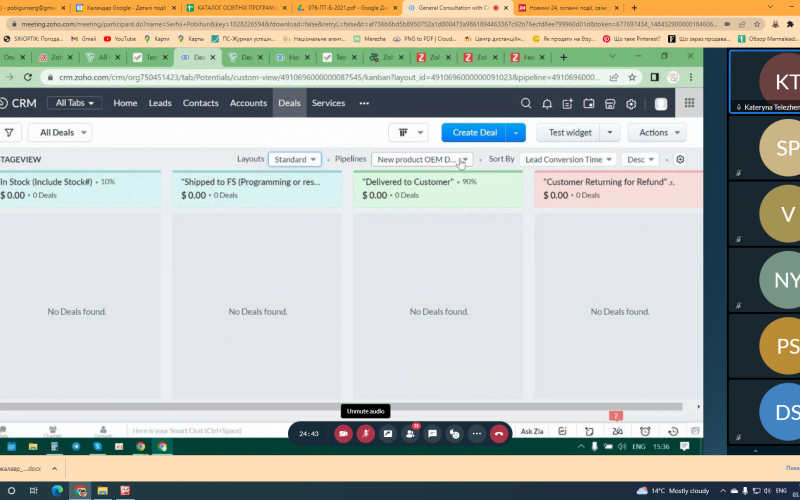Open the Desc sort order dropdown
Viewport: 800px width, 500px height.
click(x=640, y=159)
